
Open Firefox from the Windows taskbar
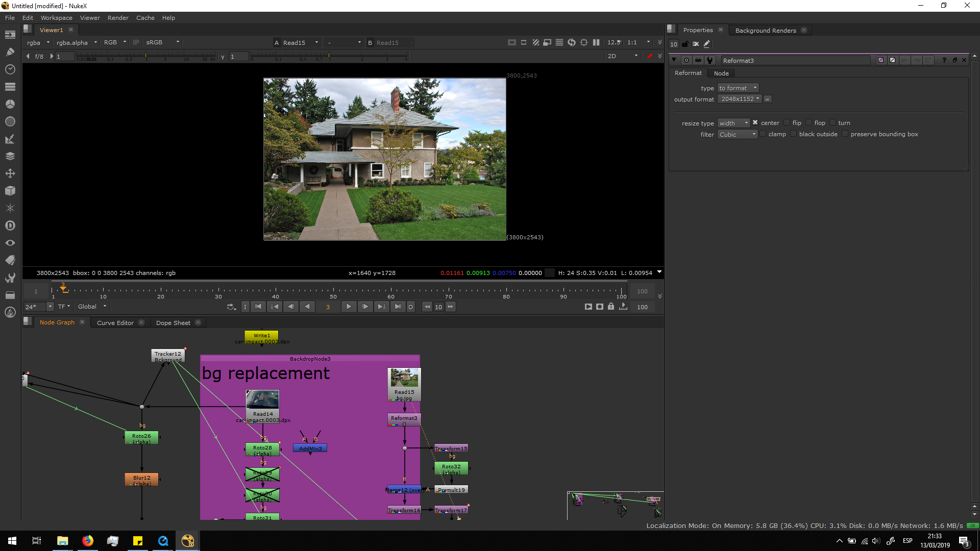[88, 541]
